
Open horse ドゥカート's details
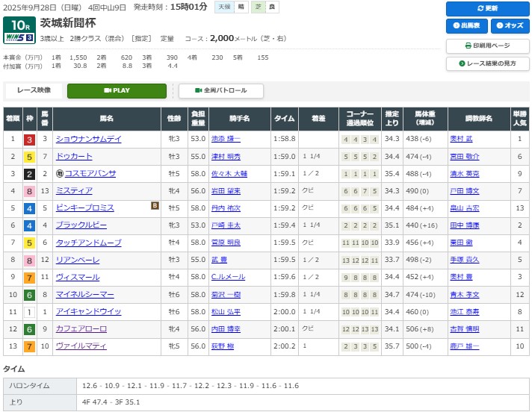pyautogui.click(x=74, y=157)
